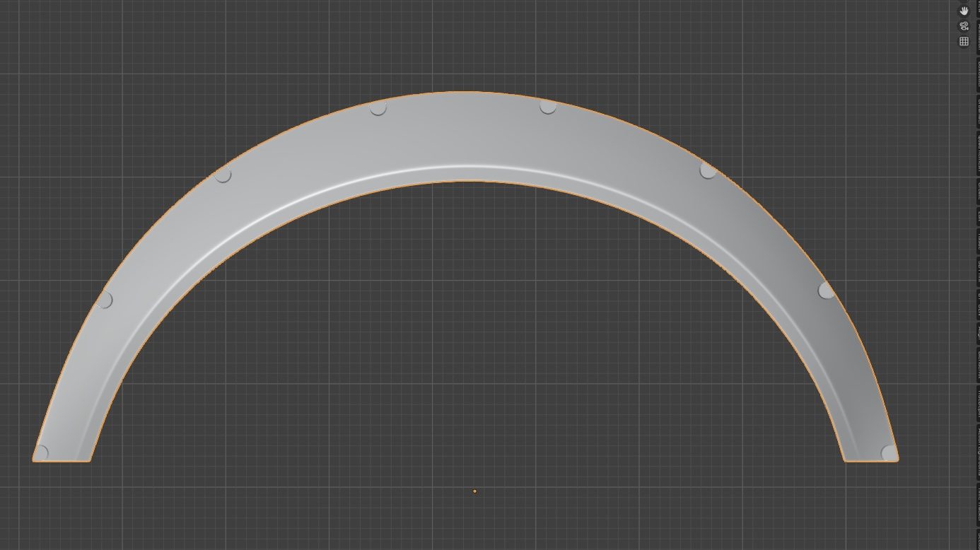The width and height of the screenshot is (980, 550).
Task: Click the hand pan-view icon
Action: pos(964,11)
